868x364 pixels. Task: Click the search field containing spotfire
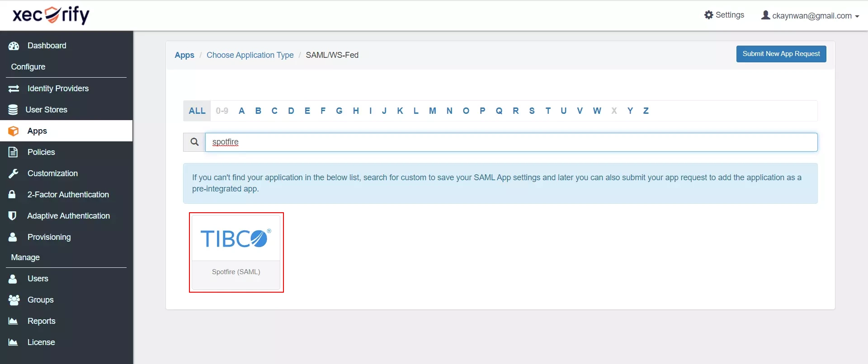coord(511,142)
